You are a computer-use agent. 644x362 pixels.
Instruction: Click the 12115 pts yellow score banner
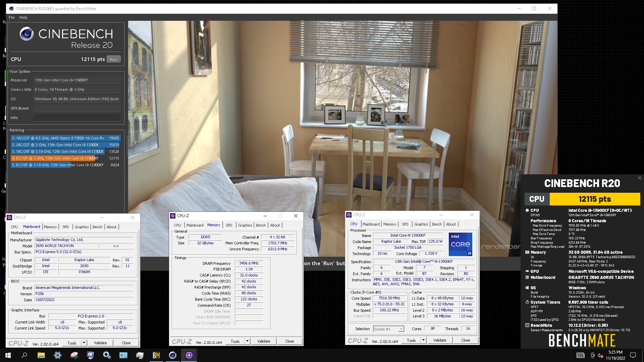pyautogui.click(x=595, y=199)
